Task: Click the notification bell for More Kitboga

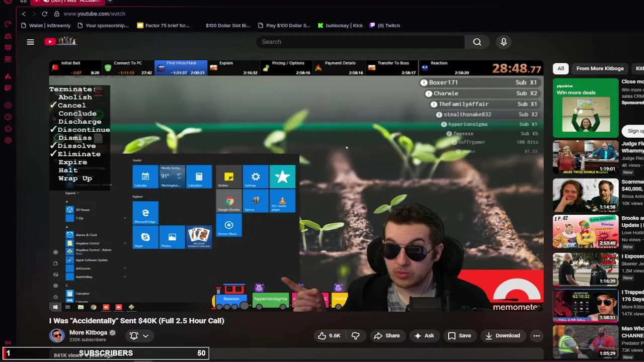Action: click(134, 335)
